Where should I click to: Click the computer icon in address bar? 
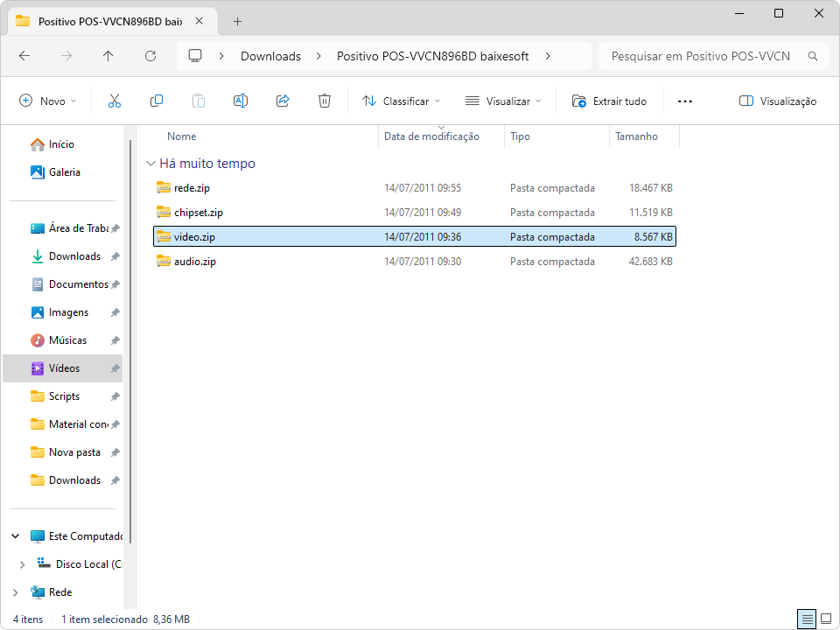[x=195, y=56]
